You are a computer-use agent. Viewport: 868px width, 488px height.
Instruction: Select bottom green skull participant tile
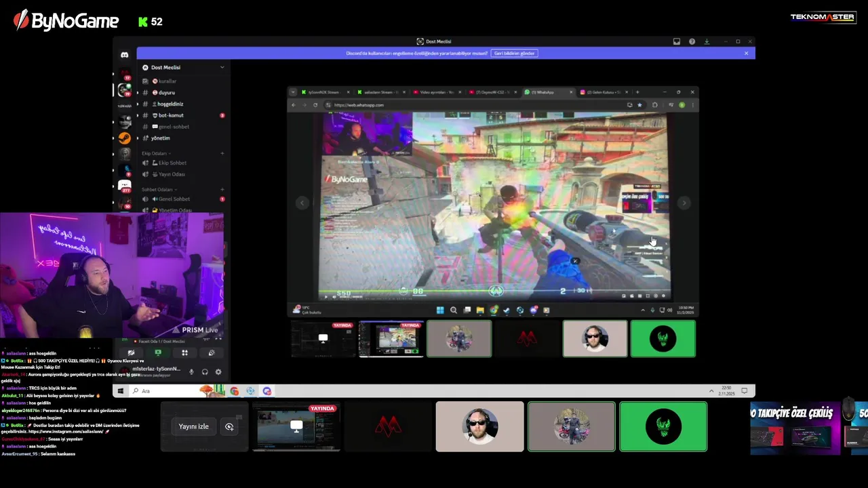663,427
